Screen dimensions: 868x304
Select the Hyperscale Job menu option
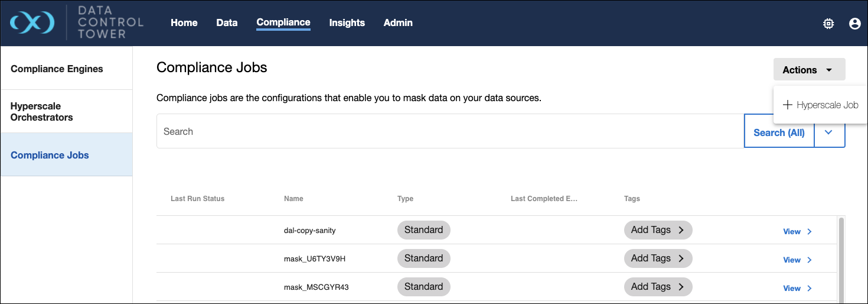point(820,105)
